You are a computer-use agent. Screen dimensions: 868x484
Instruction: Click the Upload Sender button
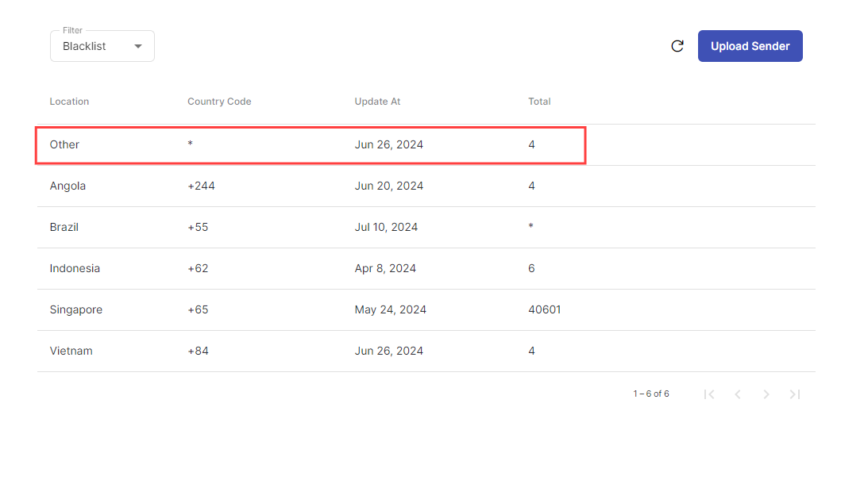pyautogui.click(x=750, y=46)
